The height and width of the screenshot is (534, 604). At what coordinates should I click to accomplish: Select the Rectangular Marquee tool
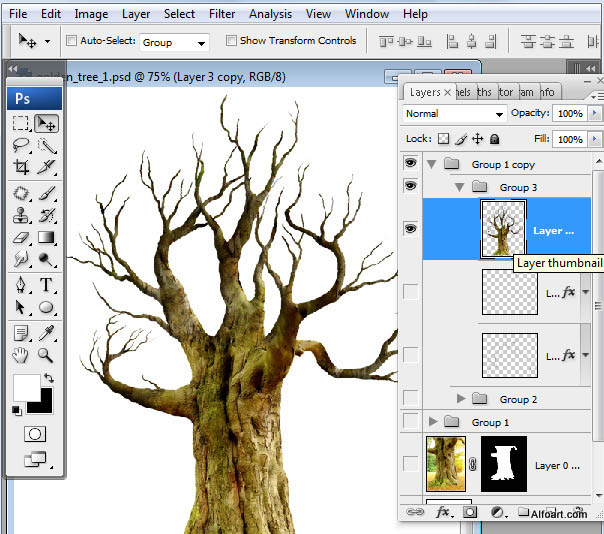point(21,123)
